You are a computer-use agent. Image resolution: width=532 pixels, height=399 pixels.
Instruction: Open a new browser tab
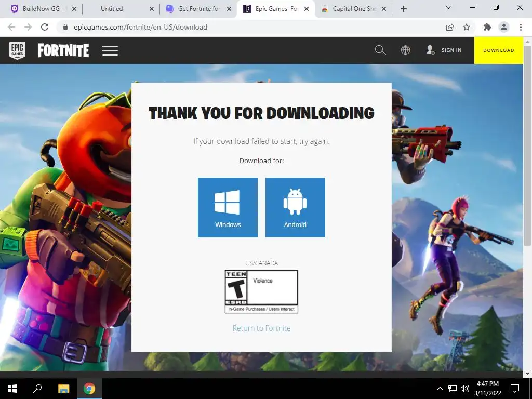[403, 9]
